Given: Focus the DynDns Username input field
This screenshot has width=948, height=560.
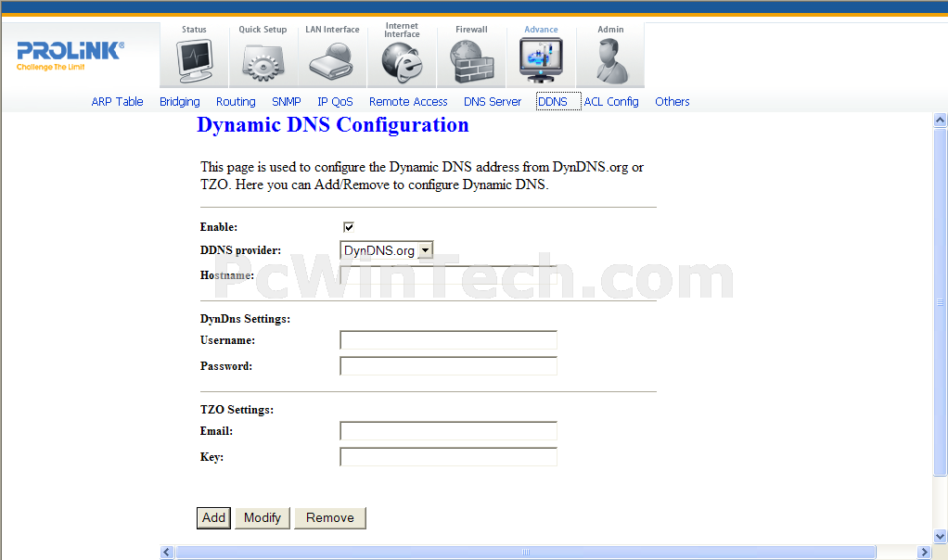Looking at the screenshot, I should click(449, 340).
